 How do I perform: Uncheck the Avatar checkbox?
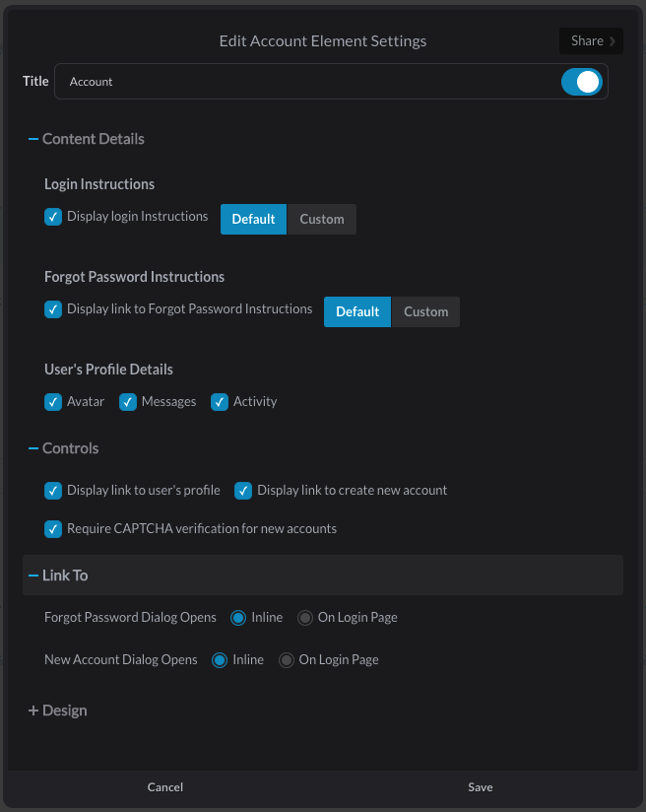pyautogui.click(x=53, y=402)
